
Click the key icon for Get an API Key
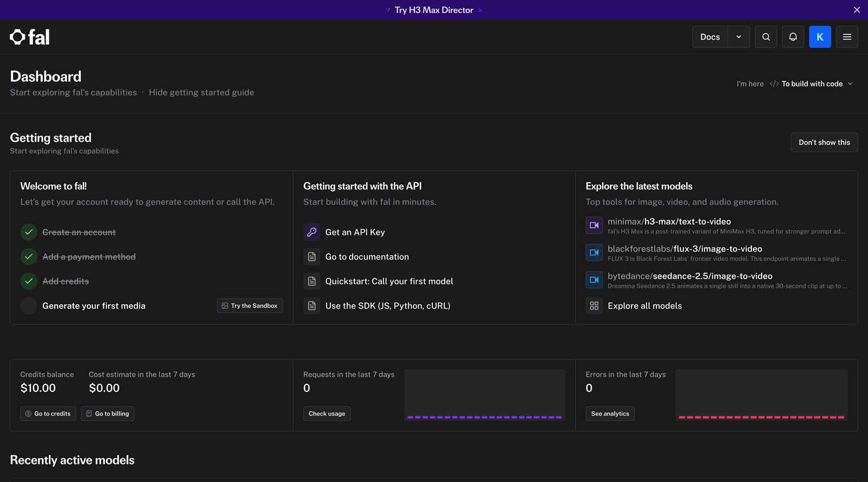(312, 232)
